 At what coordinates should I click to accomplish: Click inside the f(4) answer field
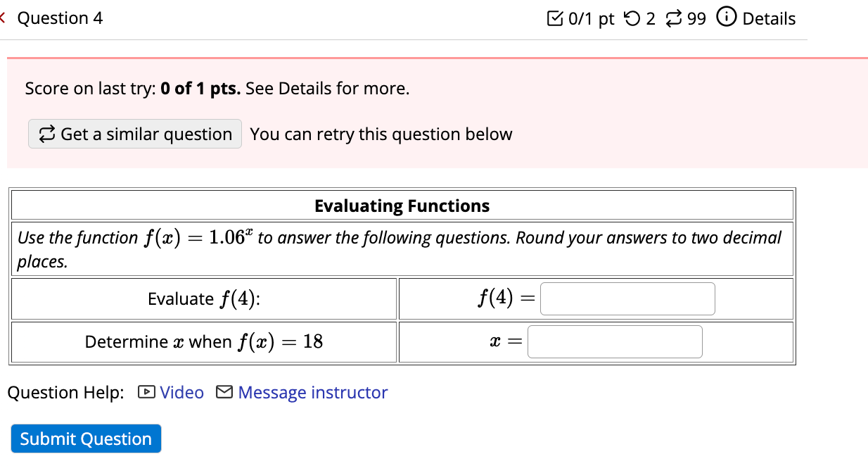tap(627, 298)
